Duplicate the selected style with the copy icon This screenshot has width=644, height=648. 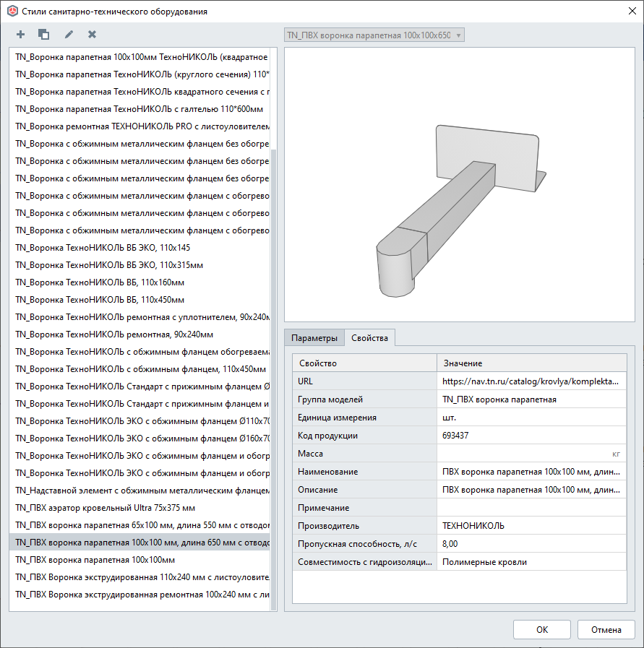[x=43, y=34]
